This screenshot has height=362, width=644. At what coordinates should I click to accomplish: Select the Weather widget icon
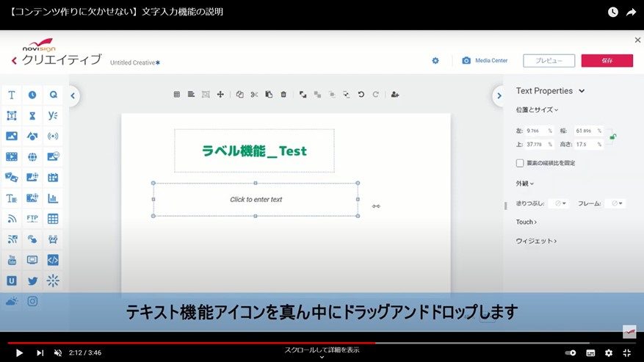click(x=12, y=301)
